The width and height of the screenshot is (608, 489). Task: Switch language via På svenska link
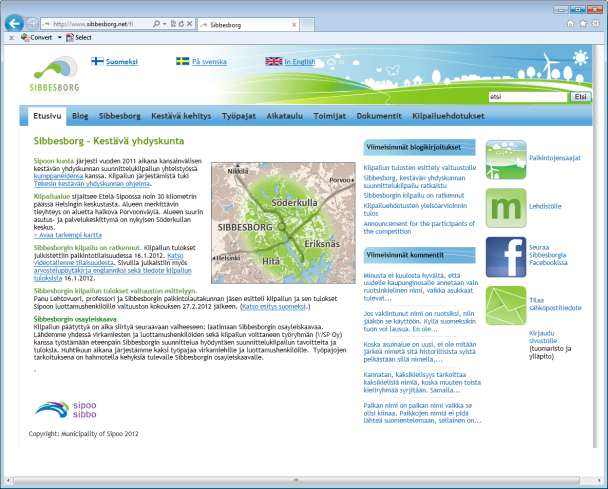(x=209, y=62)
